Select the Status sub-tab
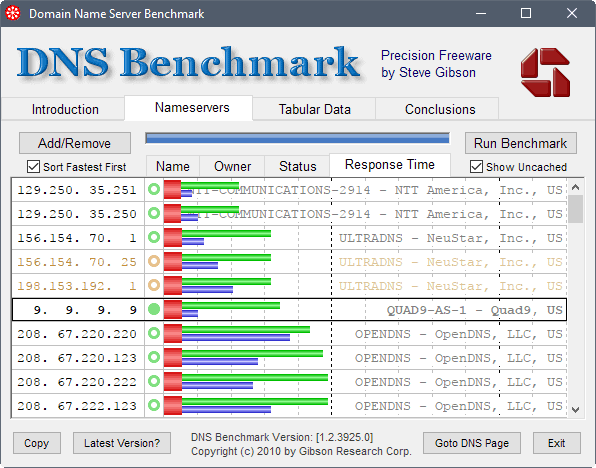 (298, 167)
